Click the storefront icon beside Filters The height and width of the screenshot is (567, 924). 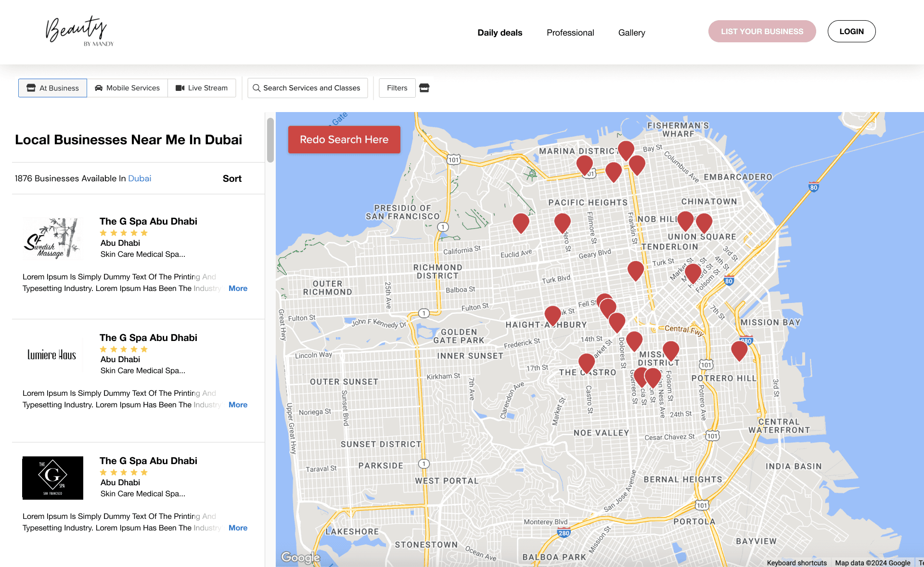pyautogui.click(x=424, y=88)
